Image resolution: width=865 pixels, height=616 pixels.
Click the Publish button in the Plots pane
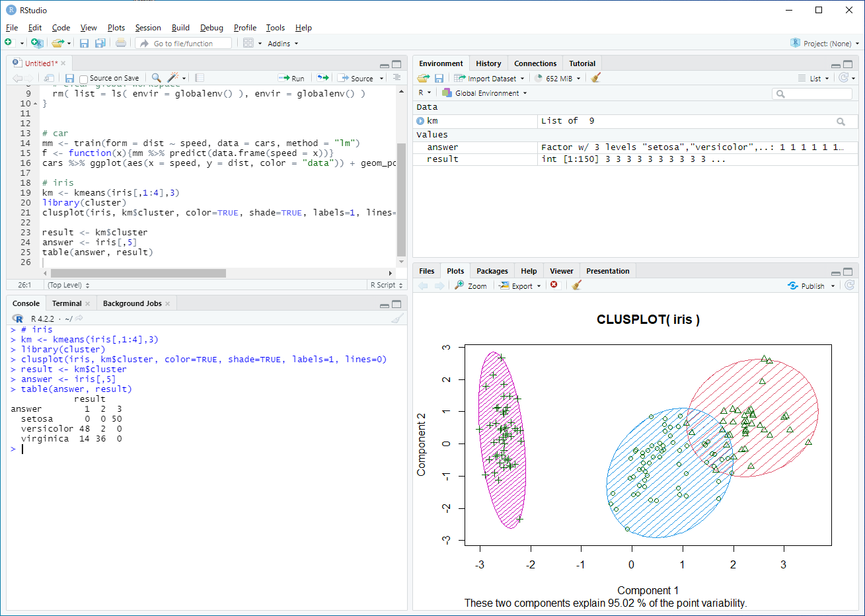click(x=811, y=286)
